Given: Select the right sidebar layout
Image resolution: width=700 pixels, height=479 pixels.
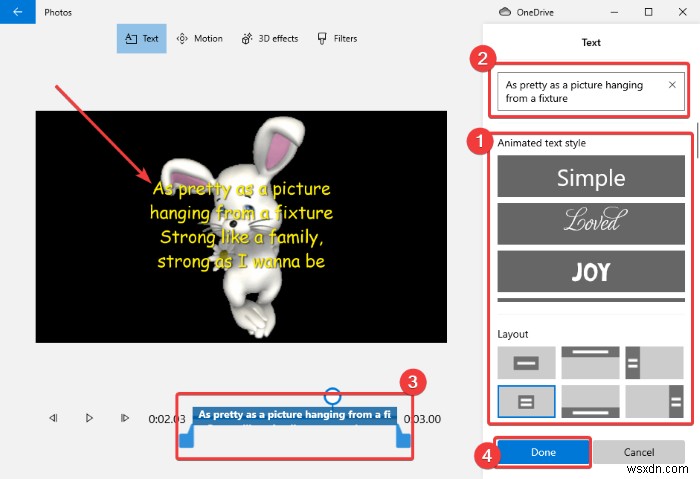Looking at the screenshot, I should click(654, 401).
